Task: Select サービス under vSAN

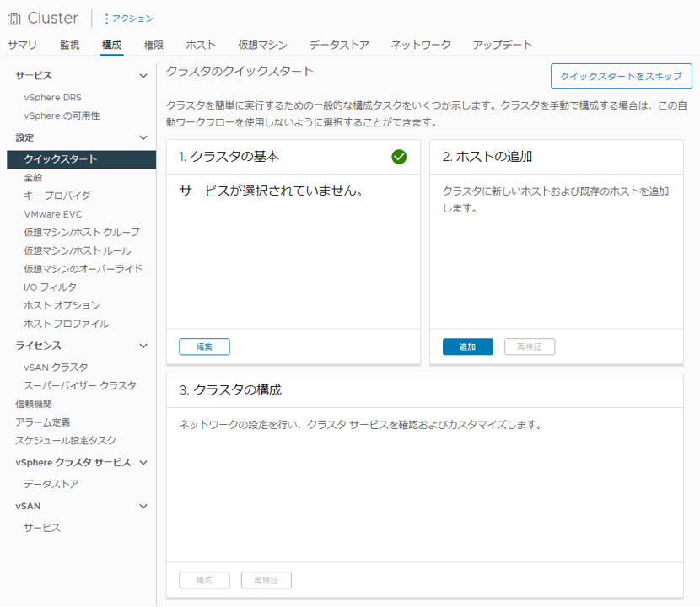Action: pos(42,528)
